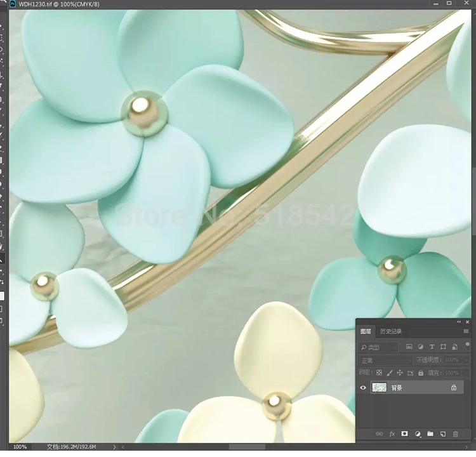Screen dimensions: 476x457
Task: Select the 背景 layer thumbnail
Action: pyautogui.click(x=379, y=387)
